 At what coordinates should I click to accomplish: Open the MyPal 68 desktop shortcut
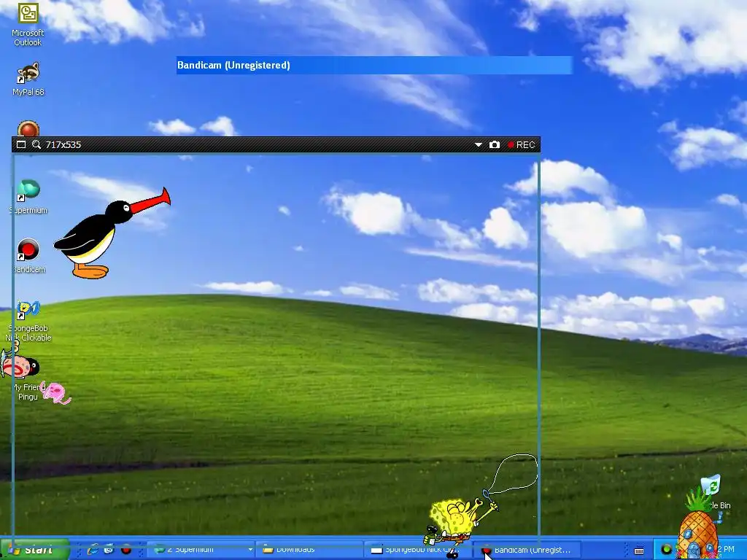pos(28,79)
